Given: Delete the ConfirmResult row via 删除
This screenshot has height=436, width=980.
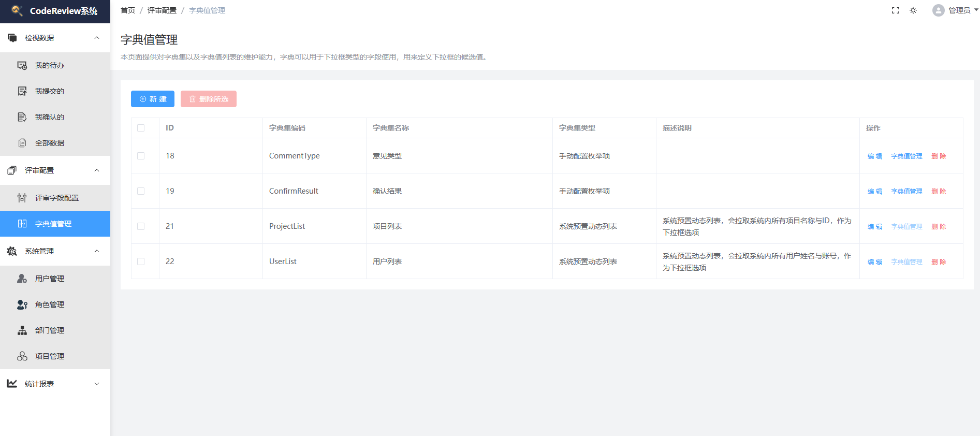Looking at the screenshot, I should (x=939, y=192).
